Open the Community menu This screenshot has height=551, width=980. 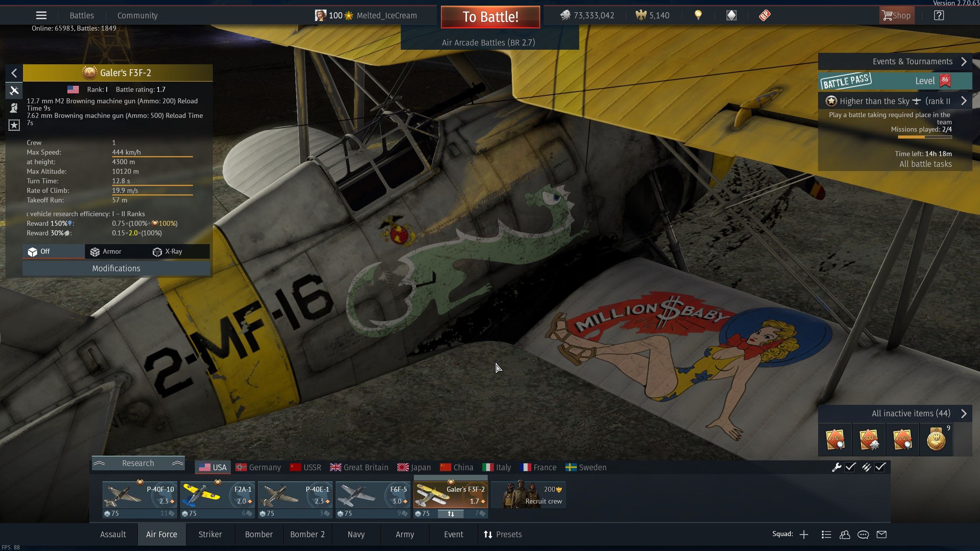(x=137, y=15)
